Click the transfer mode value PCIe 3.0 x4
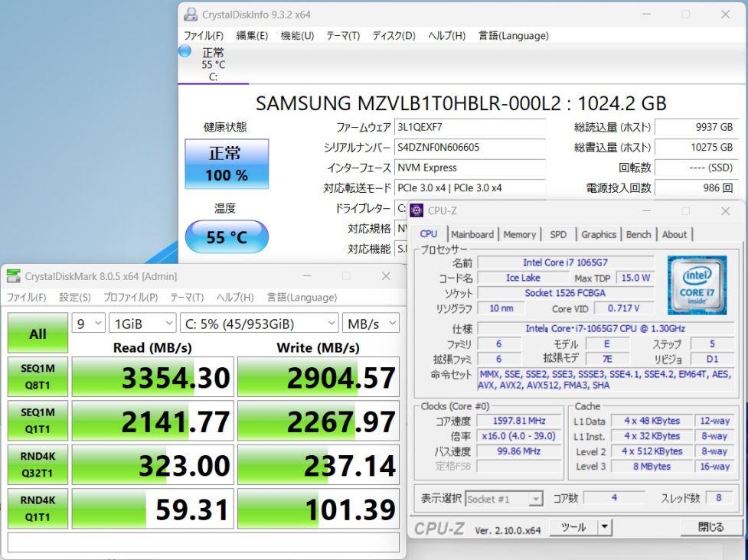This screenshot has width=748, height=560. (470, 187)
